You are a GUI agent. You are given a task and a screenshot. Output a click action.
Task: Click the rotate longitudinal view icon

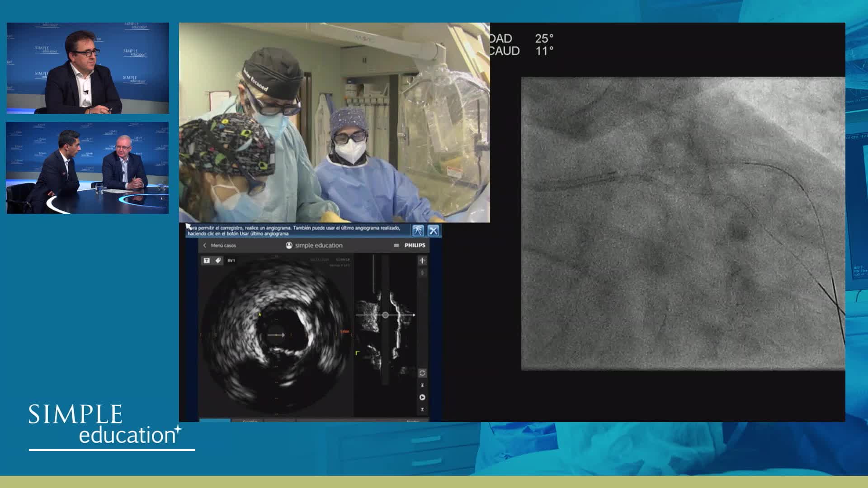point(422,373)
